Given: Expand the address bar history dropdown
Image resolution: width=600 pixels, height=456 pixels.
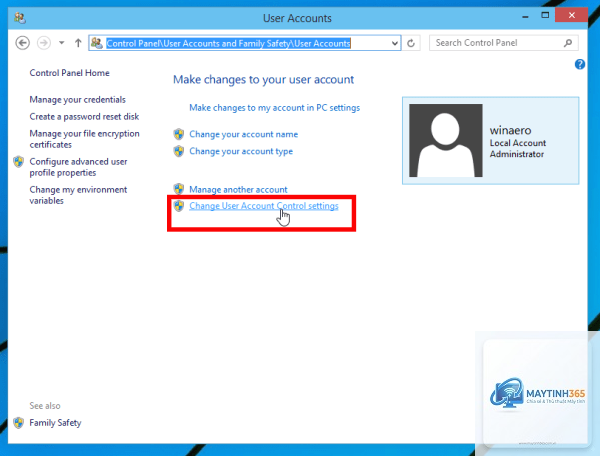Looking at the screenshot, I should (x=395, y=43).
